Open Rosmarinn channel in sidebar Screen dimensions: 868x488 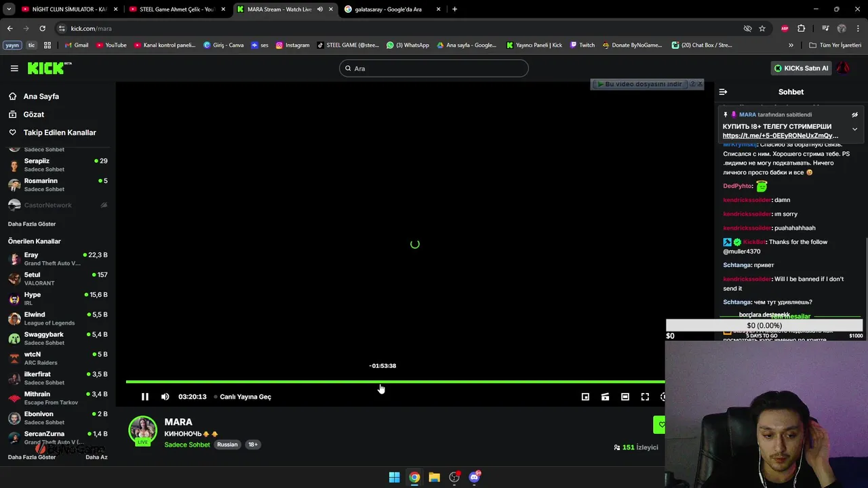pyautogui.click(x=58, y=185)
